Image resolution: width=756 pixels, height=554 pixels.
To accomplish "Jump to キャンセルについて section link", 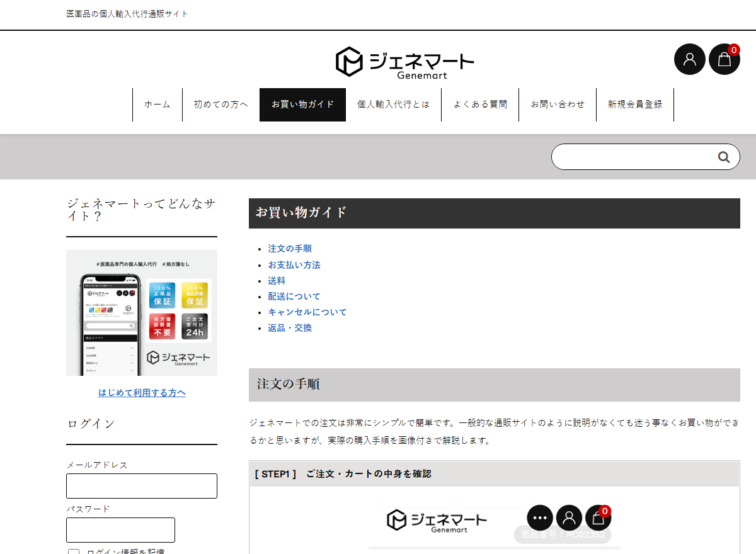I will pos(307,312).
